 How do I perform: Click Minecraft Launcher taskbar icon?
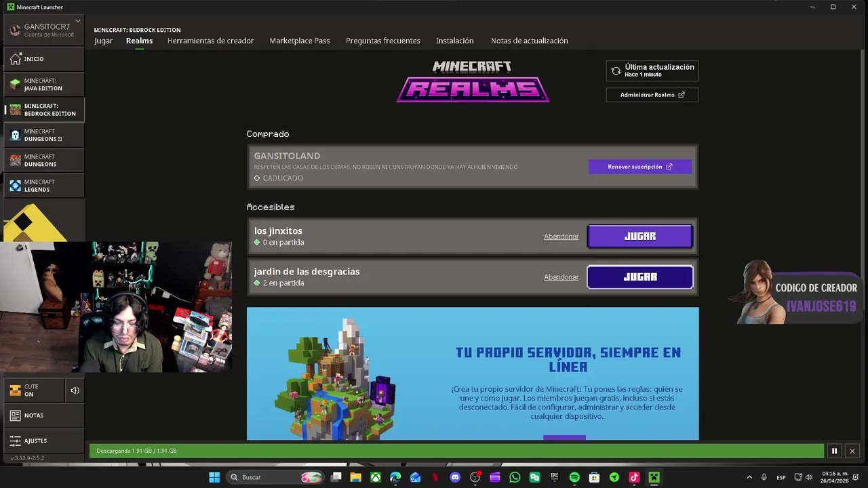click(654, 477)
